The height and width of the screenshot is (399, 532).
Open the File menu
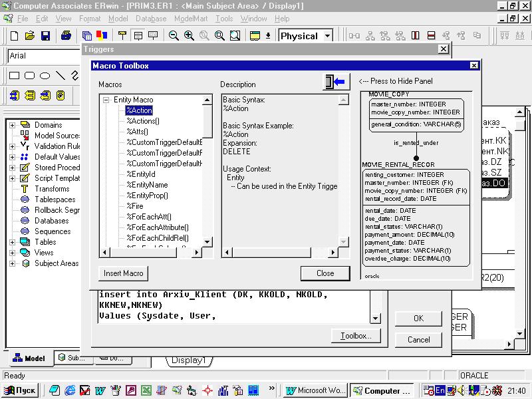(23, 19)
